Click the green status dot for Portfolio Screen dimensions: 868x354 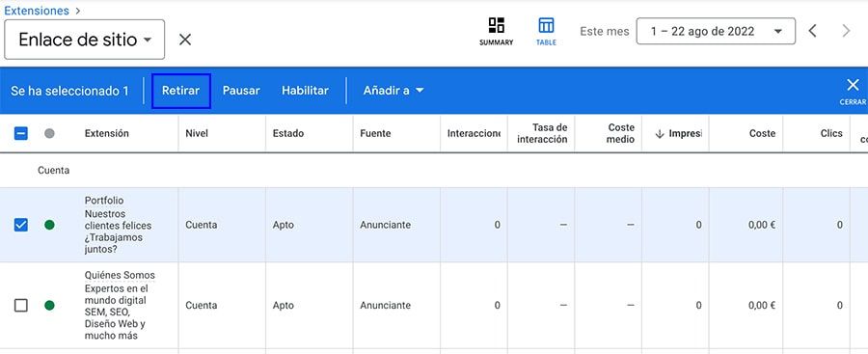click(49, 225)
